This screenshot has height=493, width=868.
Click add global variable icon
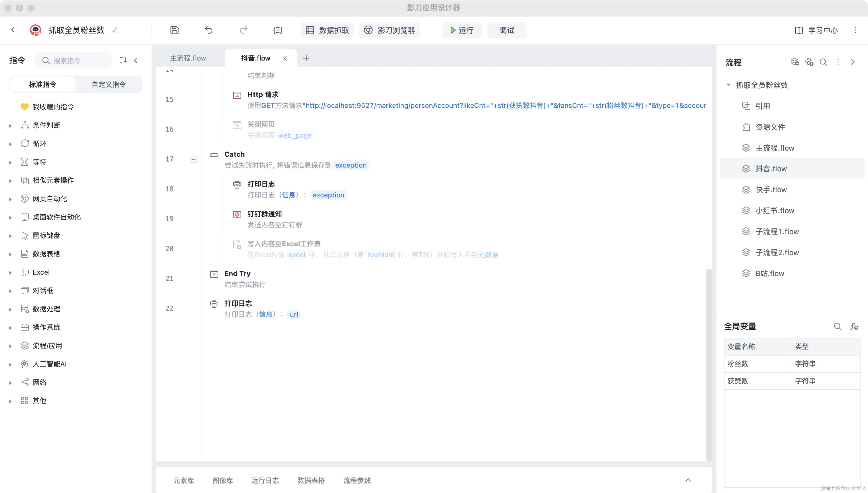coord(853,326)
